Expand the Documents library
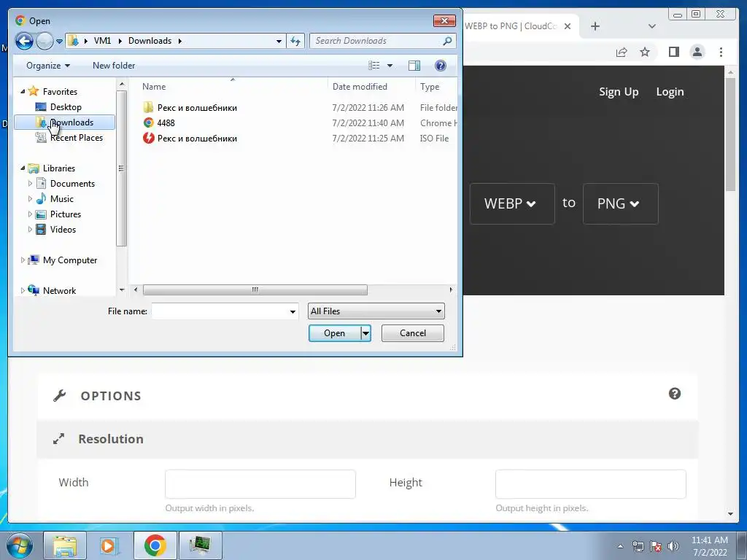The height and width of the screenshot is (560, 747). (x=30, y=183)
